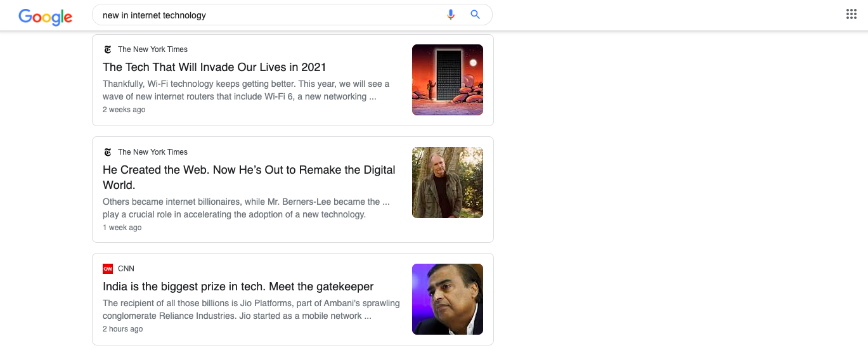Open 'India is the biggest prize' headline

point(238,287)
